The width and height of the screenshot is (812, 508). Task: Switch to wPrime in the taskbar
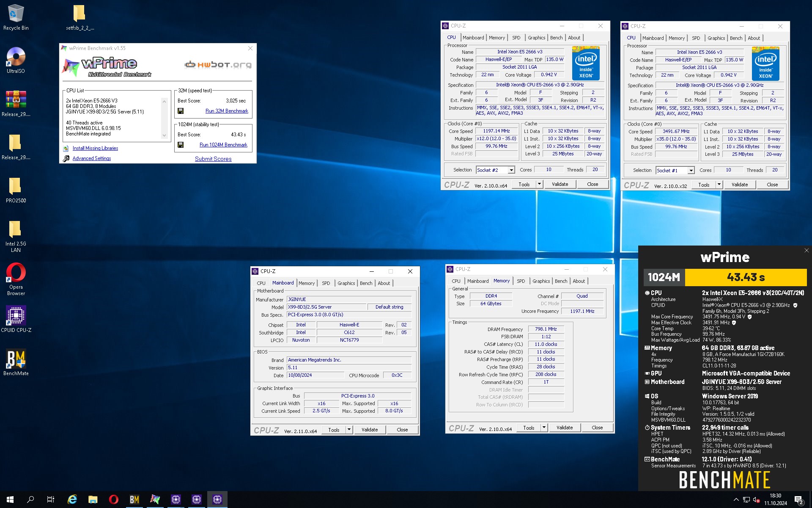pos(155,500)
